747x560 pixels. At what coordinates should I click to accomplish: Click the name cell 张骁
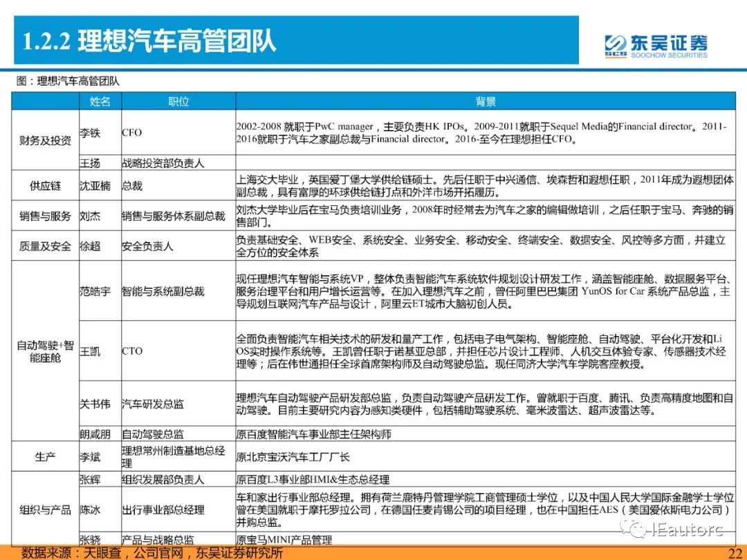tap(100, 539)
